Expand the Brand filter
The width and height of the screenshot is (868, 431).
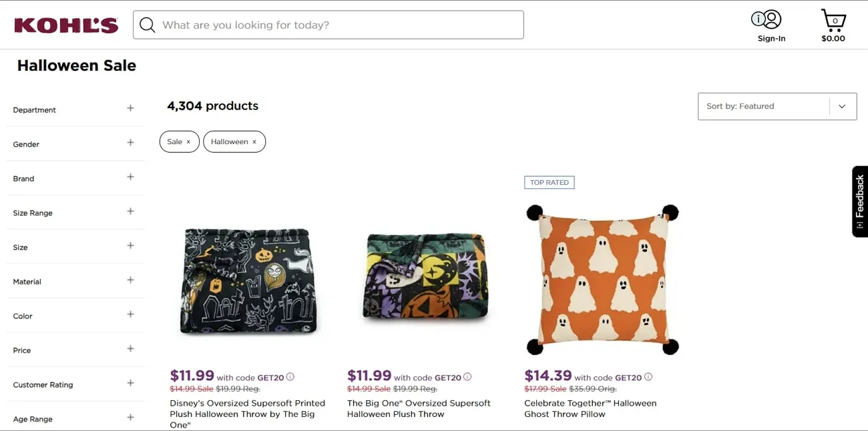(x=130, y=177)
